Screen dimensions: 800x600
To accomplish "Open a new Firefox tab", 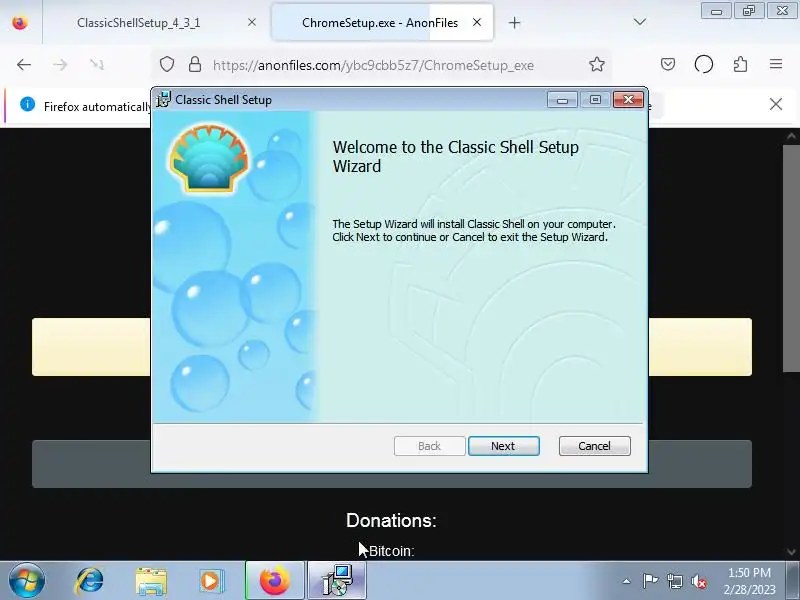I will click(514, 22).
